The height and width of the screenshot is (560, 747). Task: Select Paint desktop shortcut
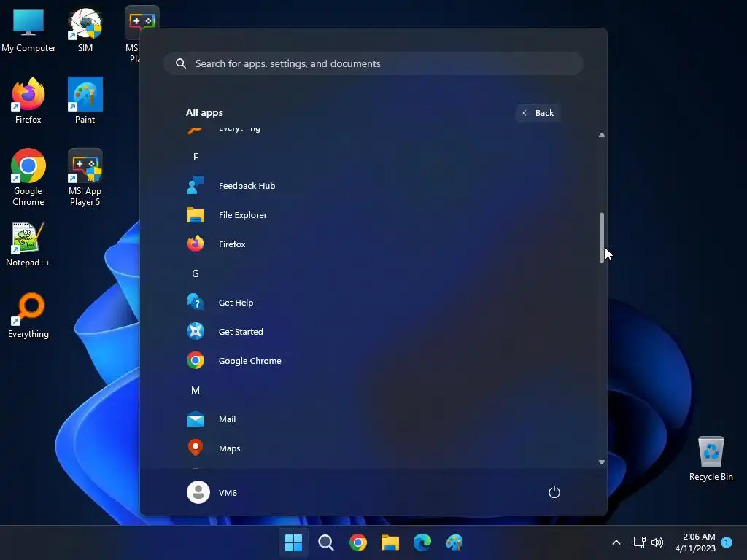click(85, 101)
